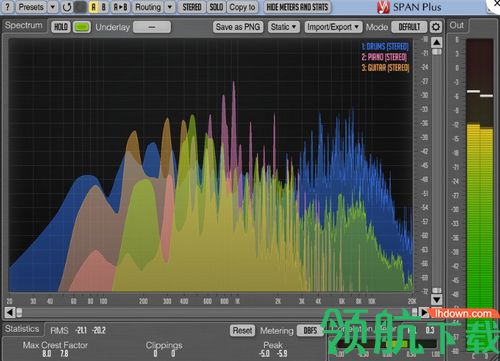Toggle the SOLO button
Viewport: 500px width, 361px height.
click(x=216, y=7)
